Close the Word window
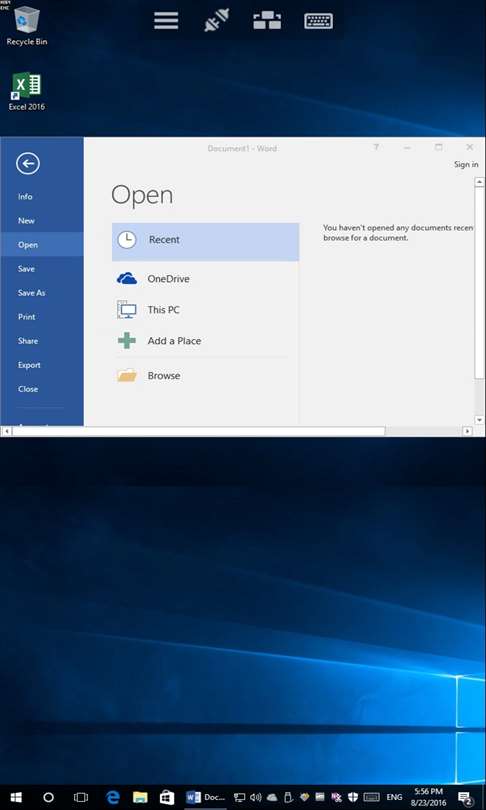 [x=469, y=148]
